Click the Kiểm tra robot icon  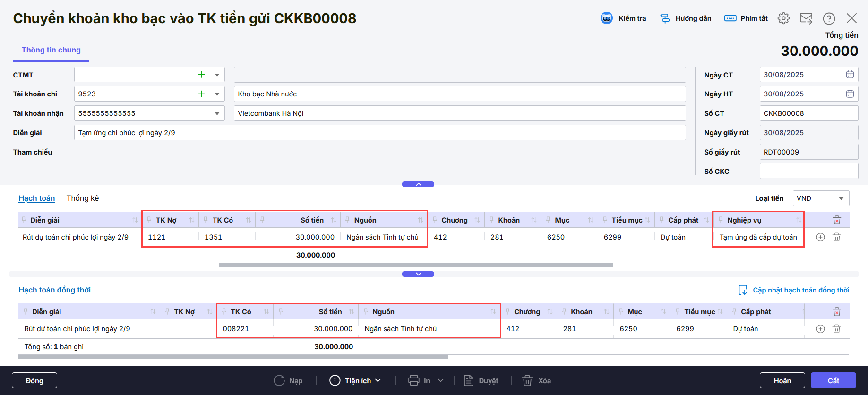coord(606,18)
